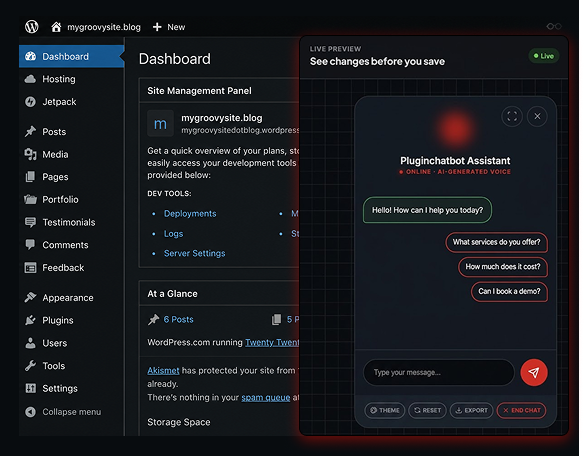Open Hosting in the sidebar menu
The width and height of the screenshot is (585, 456).
[71, 79]
